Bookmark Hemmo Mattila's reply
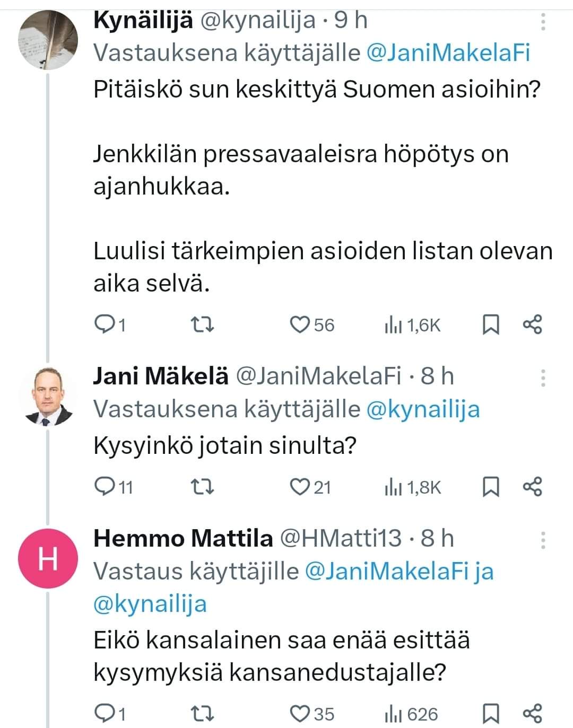Image resolution: width=573 pixels, height=728 pixels. [x=492, y=713]
